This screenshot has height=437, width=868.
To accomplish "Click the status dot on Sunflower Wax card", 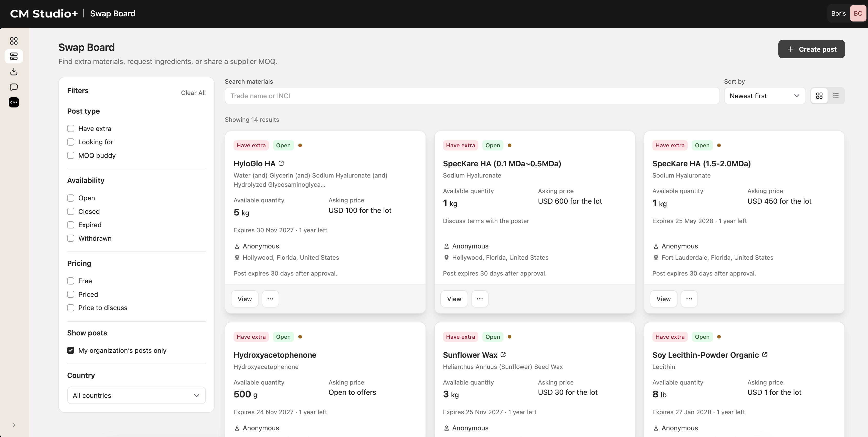I will (x=510, y=337).
